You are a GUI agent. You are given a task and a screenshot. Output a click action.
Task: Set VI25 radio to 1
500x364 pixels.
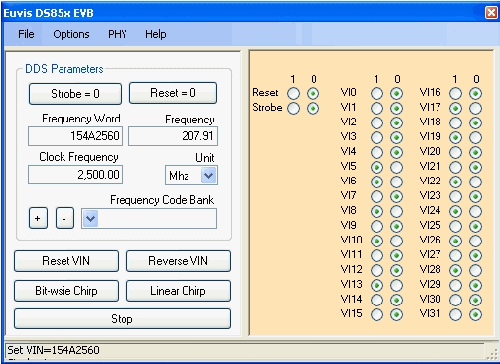[x=456, y=226]
